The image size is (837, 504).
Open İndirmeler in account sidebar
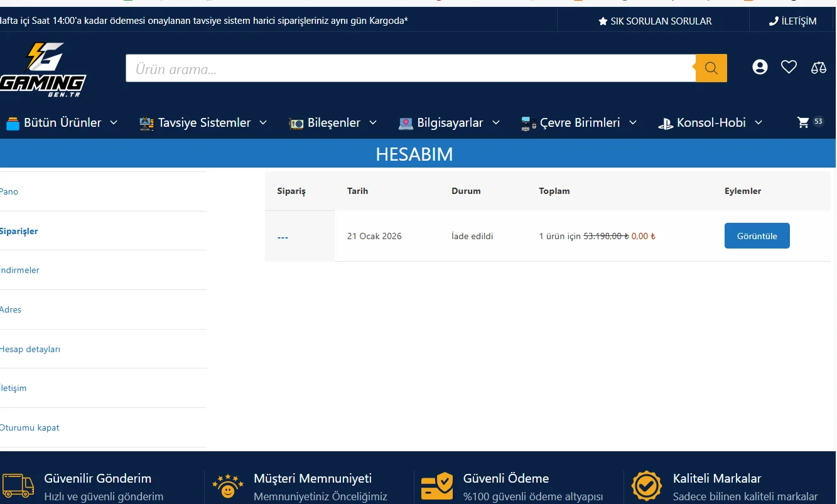pyautogui.click(x=19, y=270)
